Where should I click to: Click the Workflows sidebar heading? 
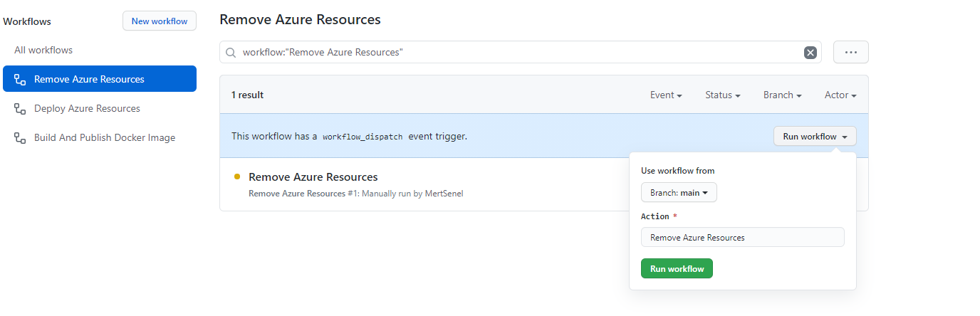tap(27, 21)
